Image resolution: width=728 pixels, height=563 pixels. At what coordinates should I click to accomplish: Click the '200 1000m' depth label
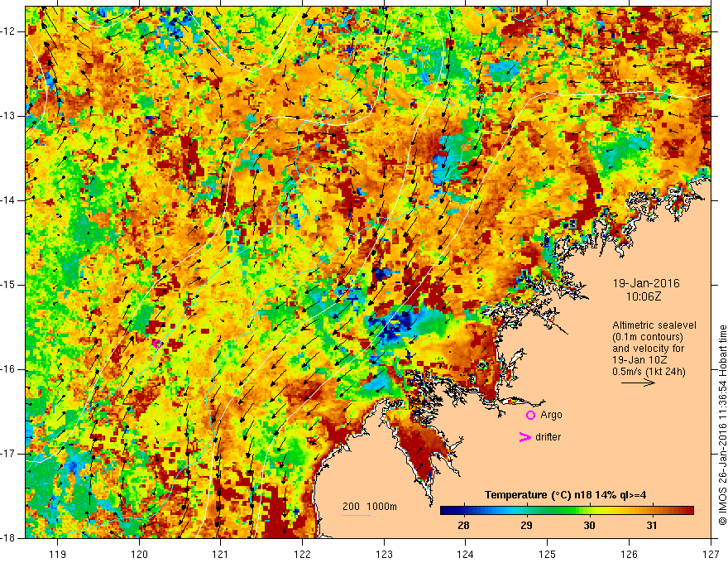click(x=370, y=507)
